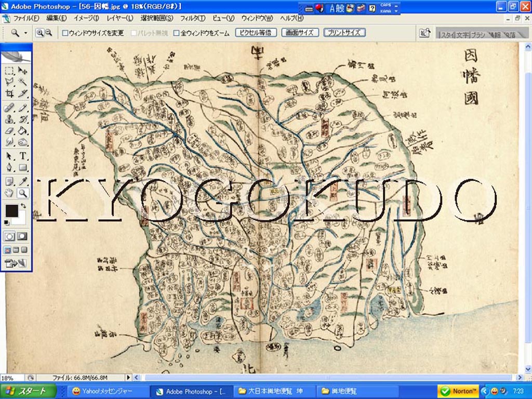Image resolution: width=532 pixels, height=399 pixels.
Task: Click the foreground color swatch
Action: click(x=11, y=211)
